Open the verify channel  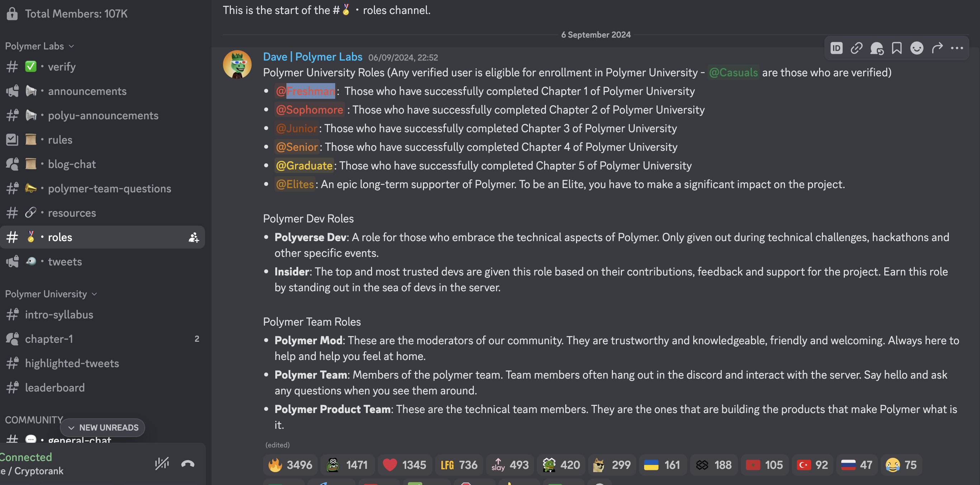[102, 67]
